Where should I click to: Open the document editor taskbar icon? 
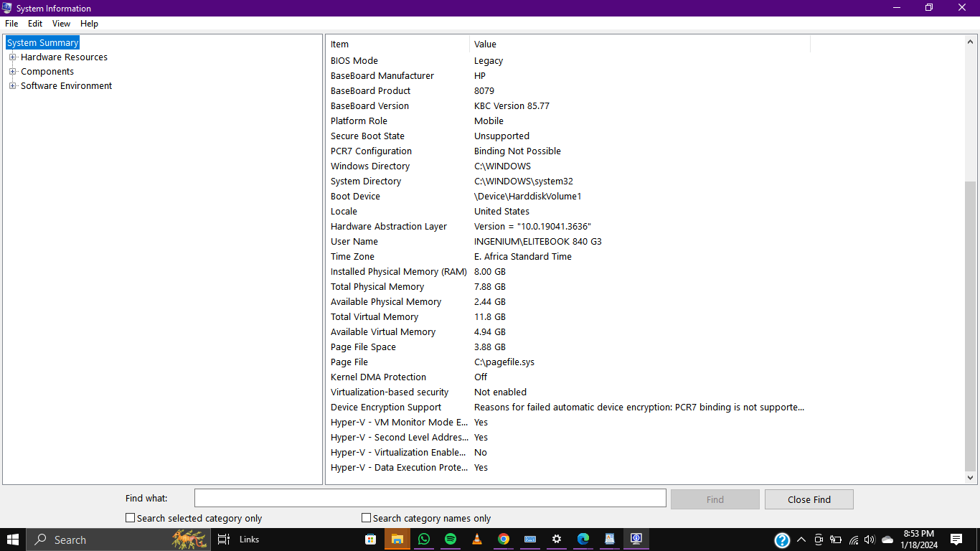coord(610,540)
